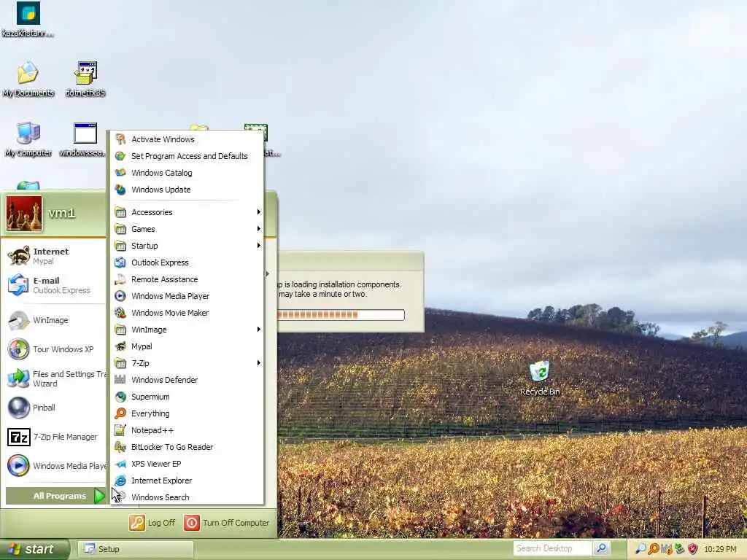Select Recycle Bin desktop icon
747x560 pixels.
540,378
